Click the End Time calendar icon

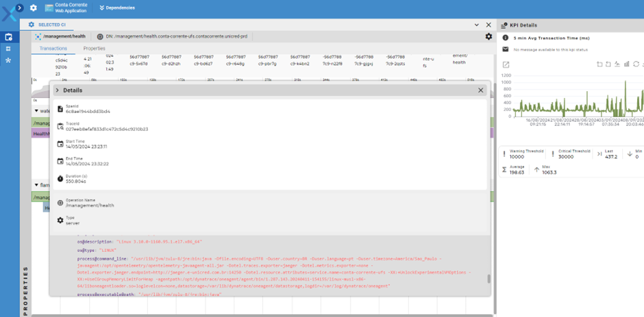coord(60,161)
